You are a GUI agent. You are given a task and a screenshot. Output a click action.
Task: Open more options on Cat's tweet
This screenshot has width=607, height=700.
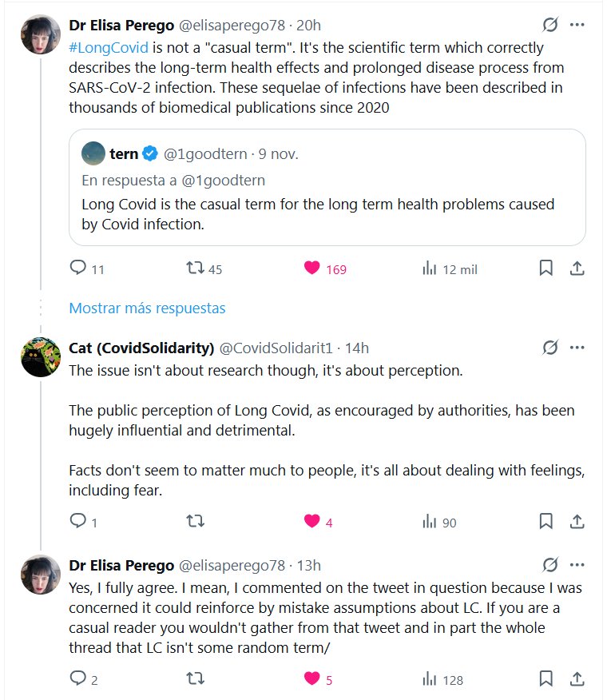pyautogui.click(x=577, y=348)
